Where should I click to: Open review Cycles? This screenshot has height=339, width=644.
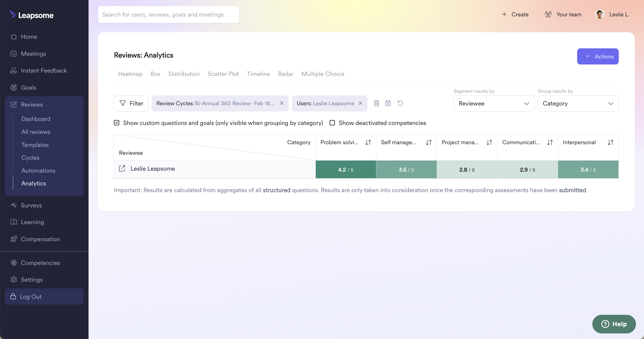tap(30, 157)
